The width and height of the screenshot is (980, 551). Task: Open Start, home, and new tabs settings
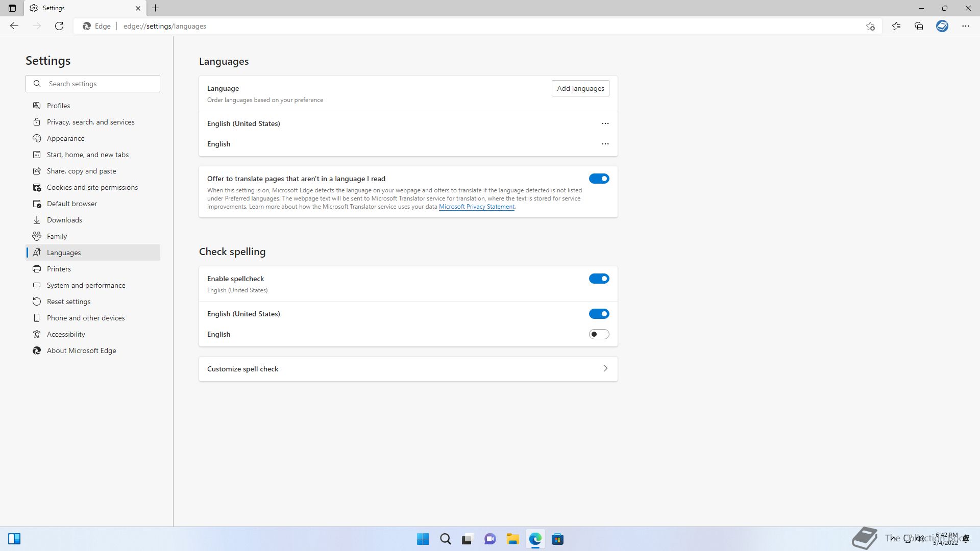pyautogui.click(x=93, y=155)
